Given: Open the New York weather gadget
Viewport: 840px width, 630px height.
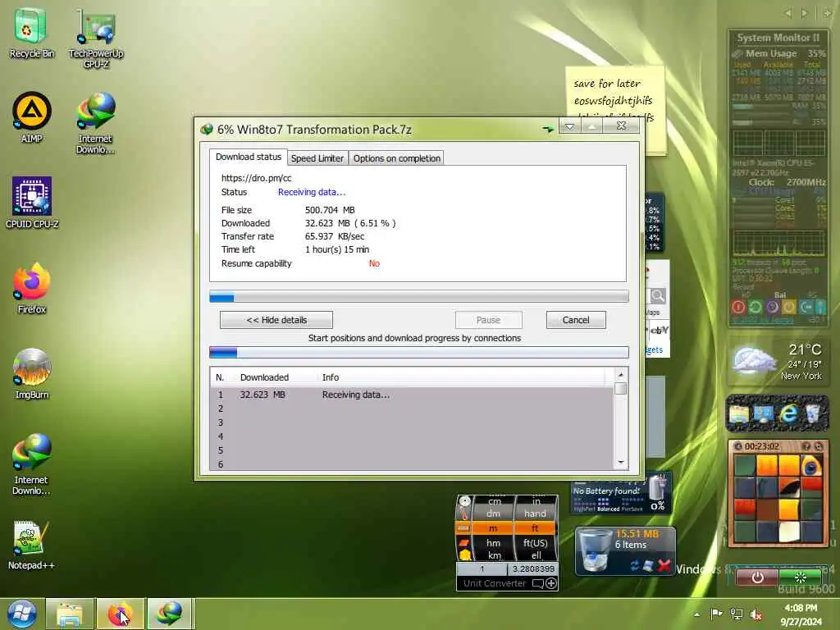Looking at the screenshot, I should (778, 362).
